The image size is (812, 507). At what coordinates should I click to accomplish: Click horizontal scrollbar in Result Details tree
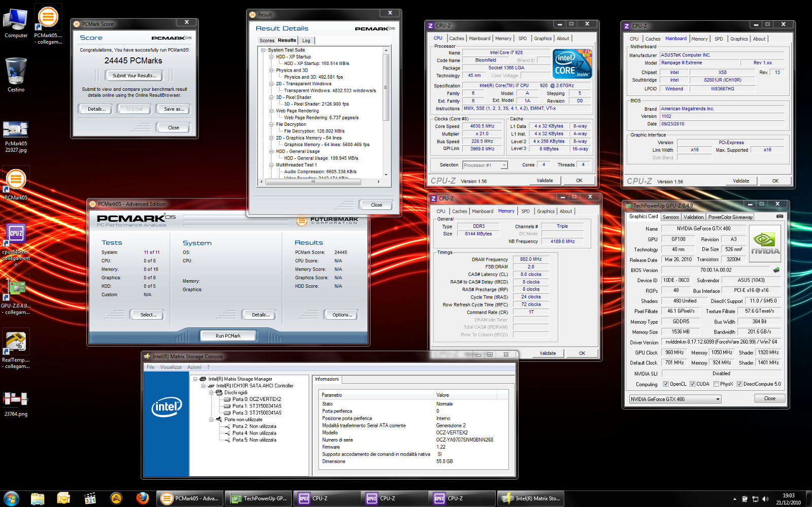click(313, 181)
